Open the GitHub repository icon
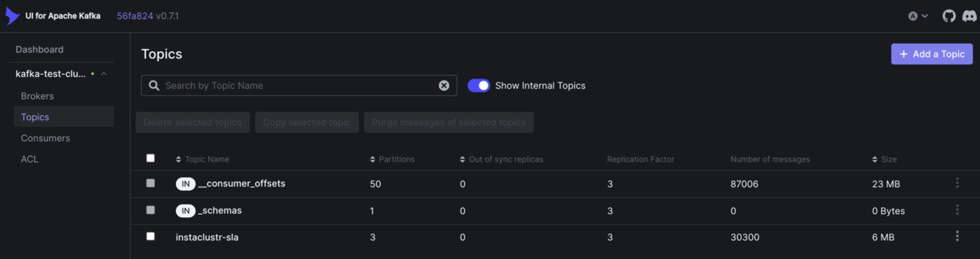 point(949,16)
